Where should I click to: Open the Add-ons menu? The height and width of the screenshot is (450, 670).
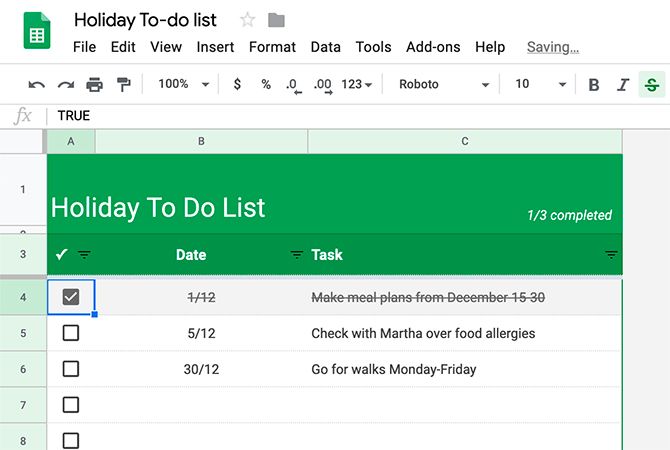431,47
